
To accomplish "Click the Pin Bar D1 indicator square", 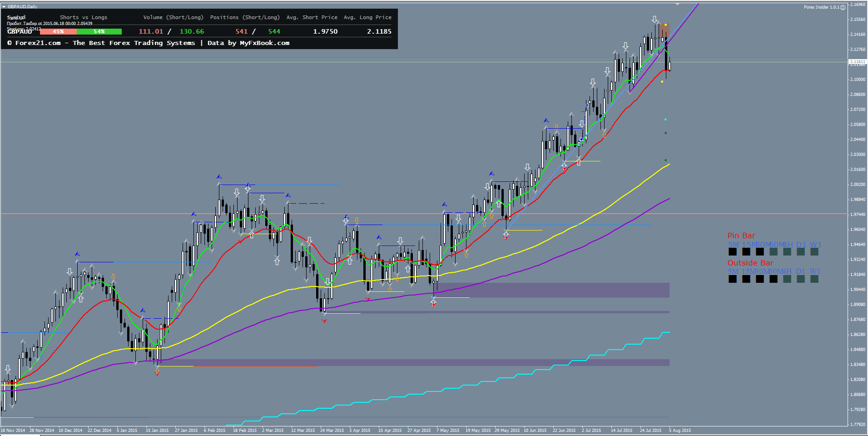I will pos(801,252).
